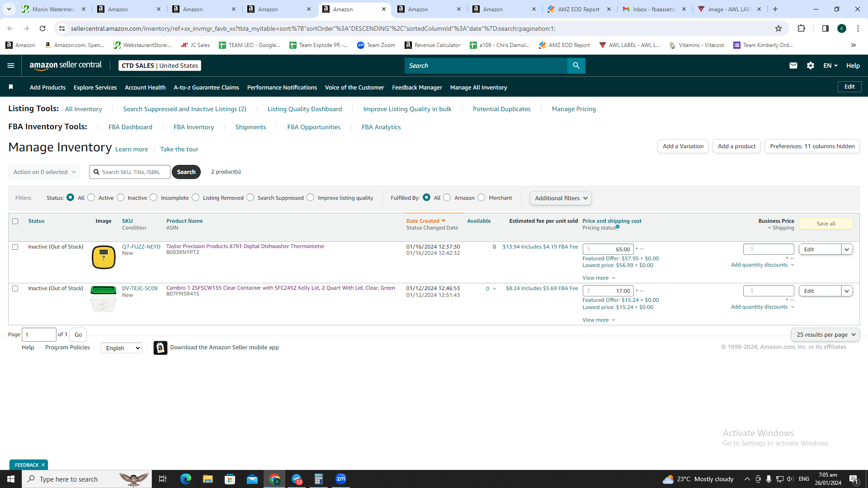Screen dimensions: 868x488
Task: Open the browser extensions puzzle icon
Action: 801,28
